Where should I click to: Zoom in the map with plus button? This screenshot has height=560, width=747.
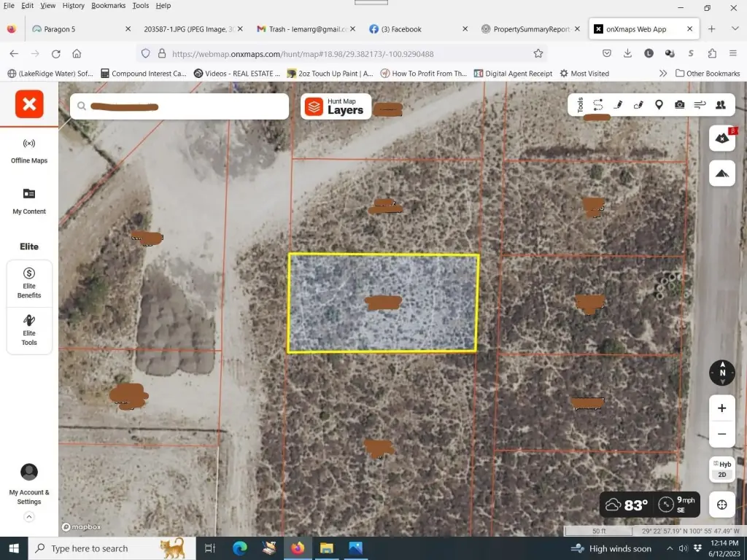721,408
